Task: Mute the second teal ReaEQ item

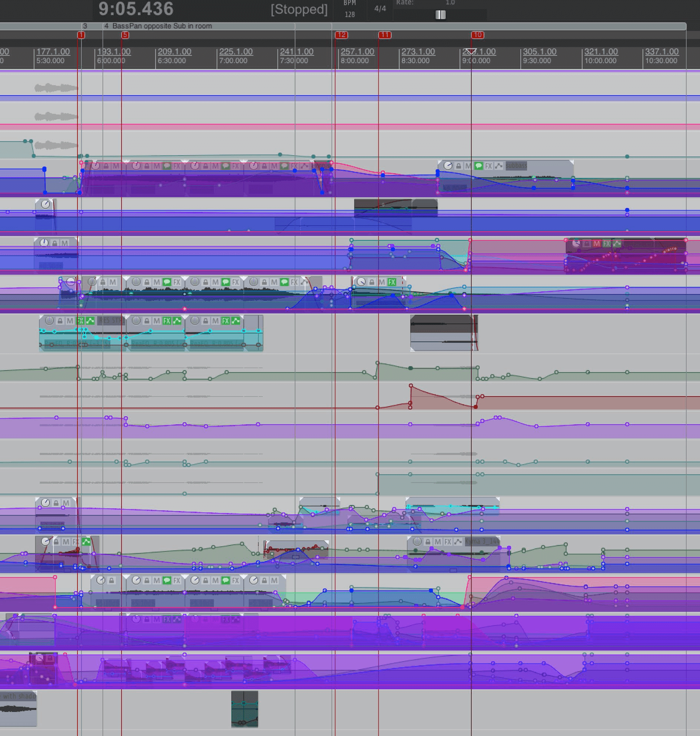Action: tap(157, 321)
